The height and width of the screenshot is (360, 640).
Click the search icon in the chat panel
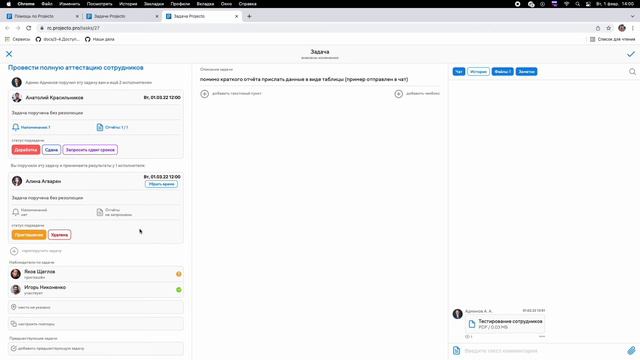tap(632, 72)
